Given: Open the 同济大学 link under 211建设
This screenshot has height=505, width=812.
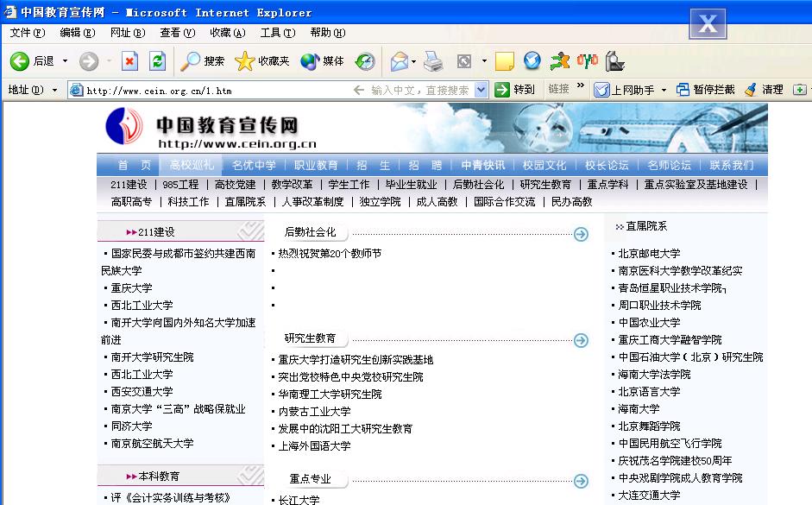Looking at the screenshot, I should 131,426.
